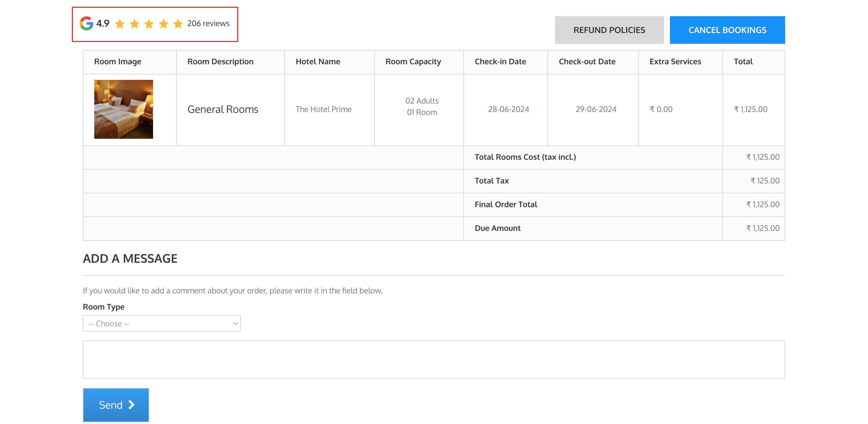Image resolution: width=868 pixels, height=424 pixels.
Task: Click the 206 reviews link
Action: [207, 23]
